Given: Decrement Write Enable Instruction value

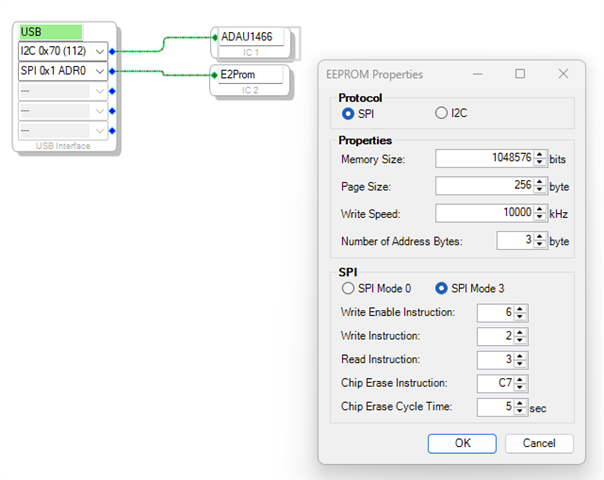Looking at the screenshot, I should click(520, 317).
